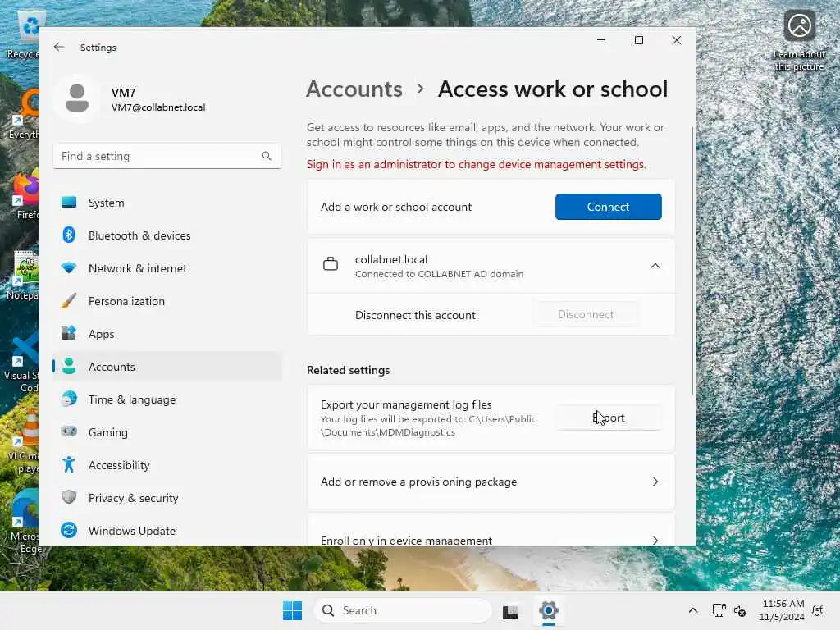Click the Connected to COLLABNET AD domain text

coord(439,274)
